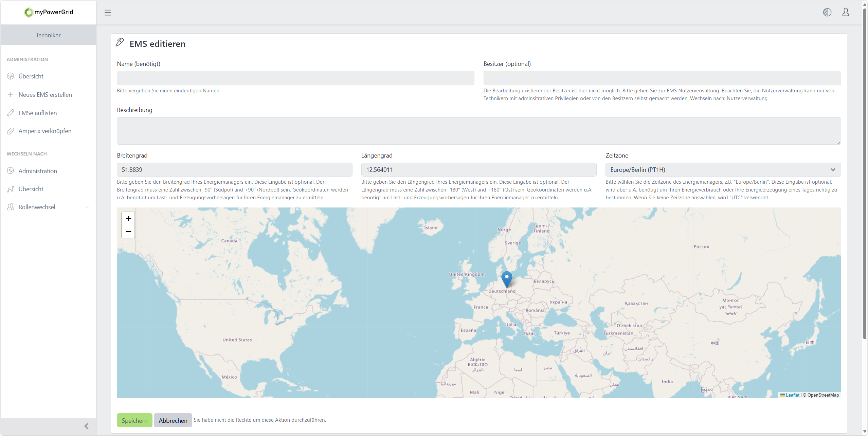This screenshot has width=868, height=436.
Task: Click the blue map location marker
Action: (507, 278)
